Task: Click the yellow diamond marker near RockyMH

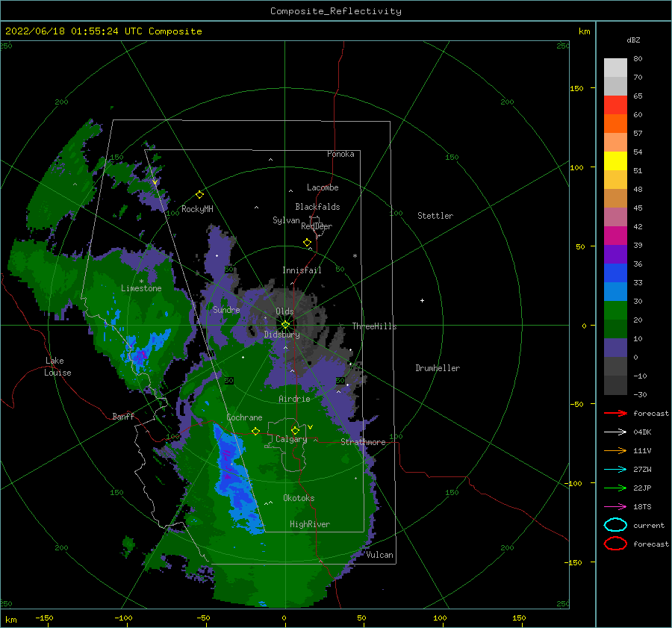Action: pos(199,195)
